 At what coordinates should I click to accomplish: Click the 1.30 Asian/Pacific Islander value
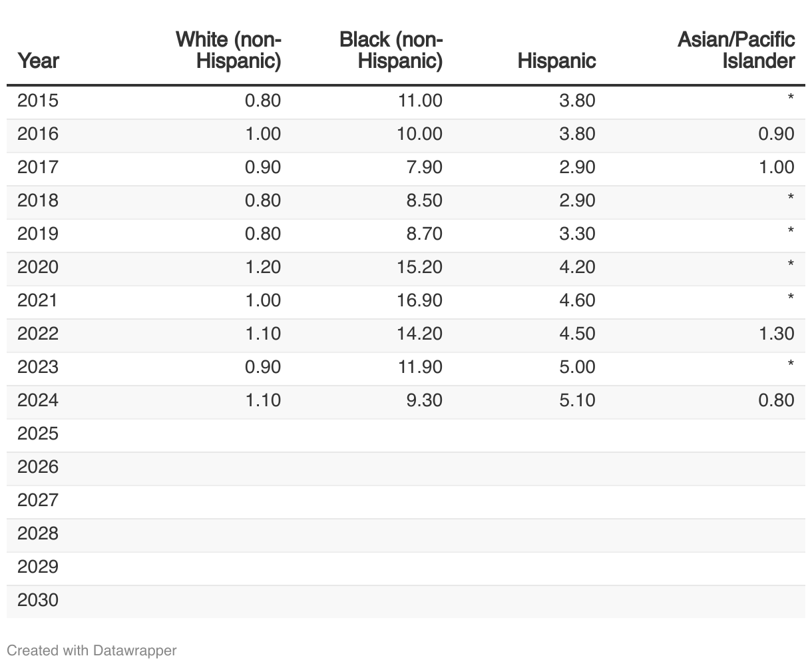776,334
